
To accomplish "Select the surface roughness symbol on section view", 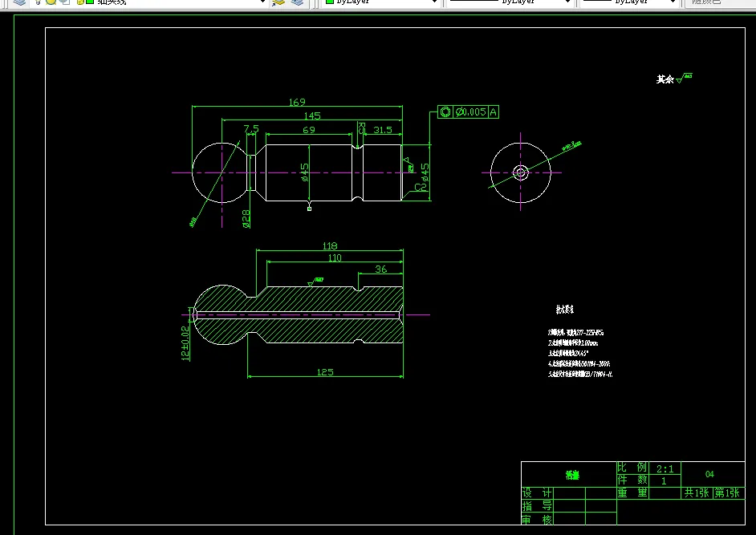I will pos(315,282).
